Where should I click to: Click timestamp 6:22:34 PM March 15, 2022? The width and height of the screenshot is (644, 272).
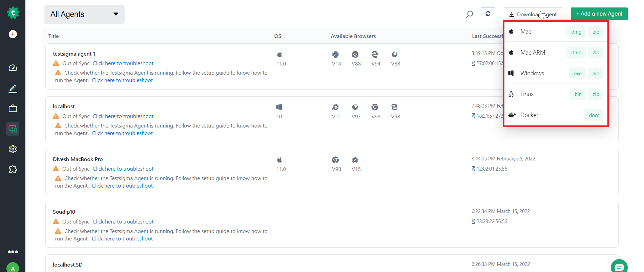point(501,211)
